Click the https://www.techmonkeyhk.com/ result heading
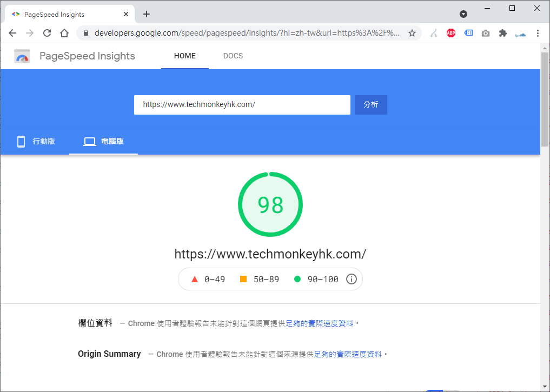The width and height of the screenshot is (550, 392). (x=270, y=254)
